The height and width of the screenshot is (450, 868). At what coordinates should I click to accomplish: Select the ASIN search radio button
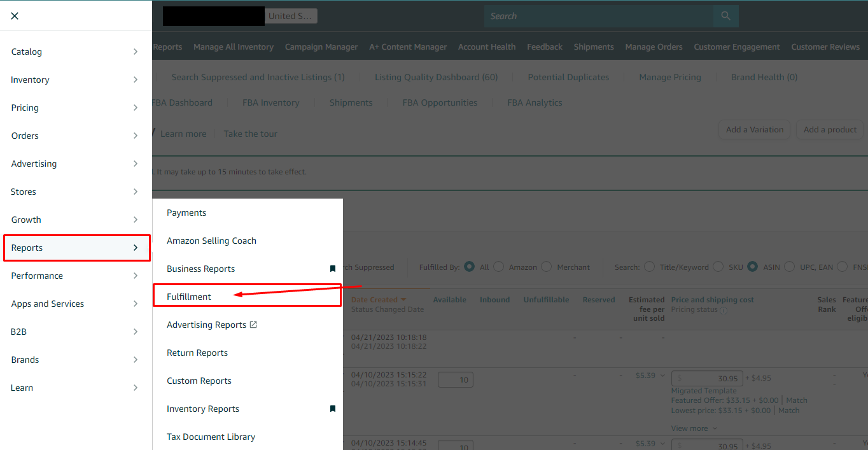pyautogui.click(x=752, y=267)
